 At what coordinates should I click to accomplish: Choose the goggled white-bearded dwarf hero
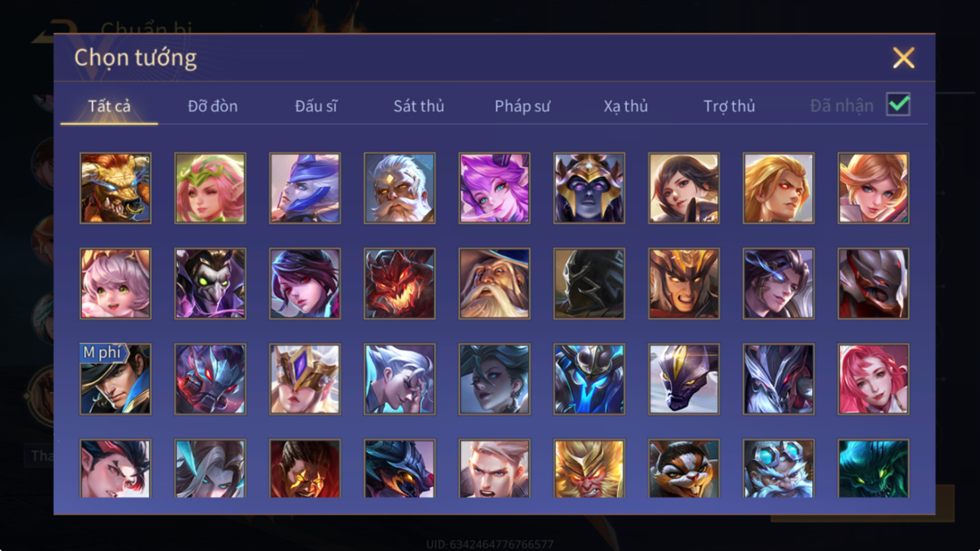778,468
